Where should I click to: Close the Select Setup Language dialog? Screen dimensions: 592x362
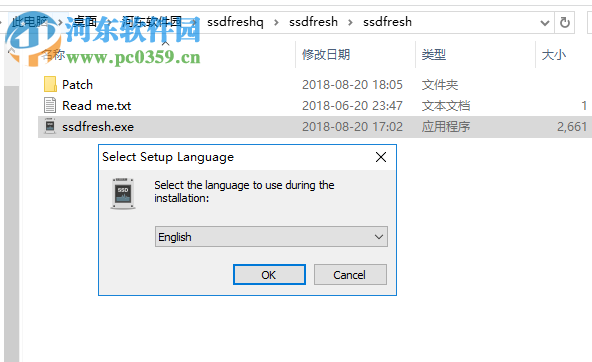click(381, 157)
